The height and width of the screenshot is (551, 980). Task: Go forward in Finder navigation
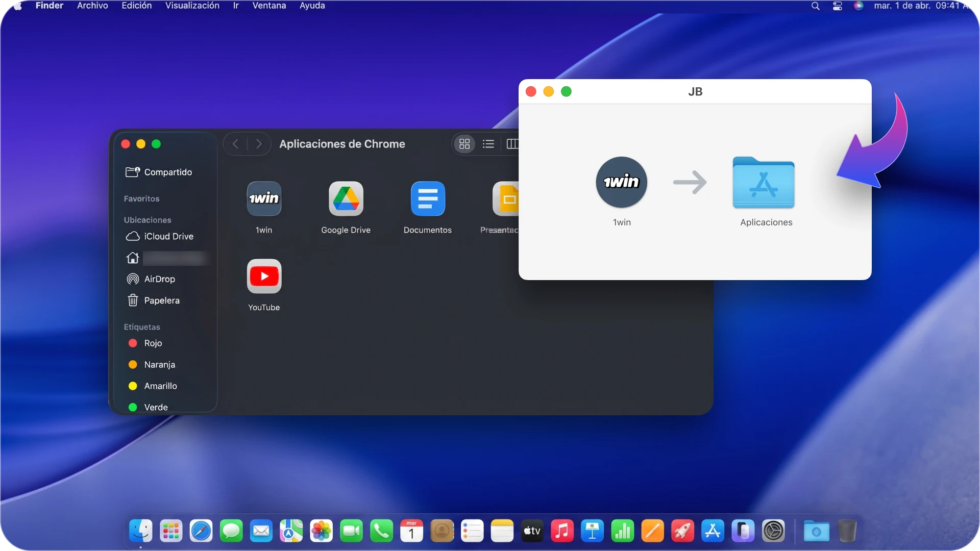[x=259, y=144]
